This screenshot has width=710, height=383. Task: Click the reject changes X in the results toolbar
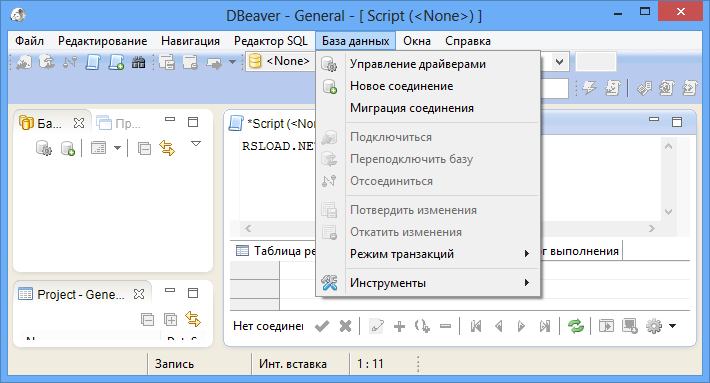[345, 326]
